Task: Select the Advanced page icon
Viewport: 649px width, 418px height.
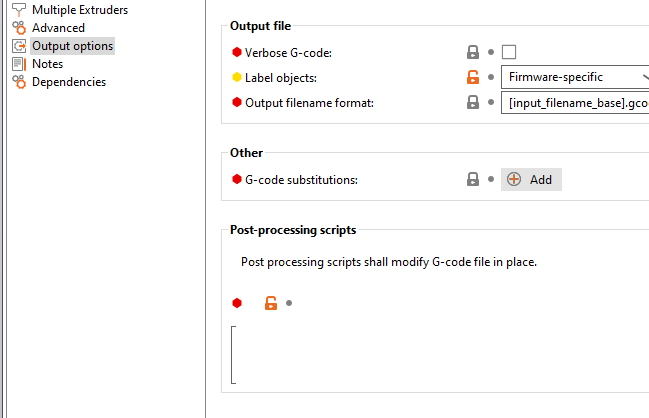Action: (19, 28)
